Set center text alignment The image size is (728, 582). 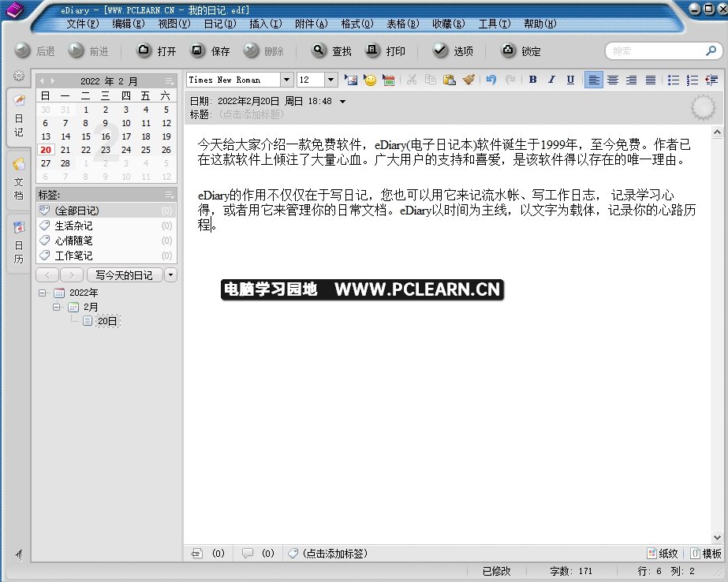click(613, 80)
